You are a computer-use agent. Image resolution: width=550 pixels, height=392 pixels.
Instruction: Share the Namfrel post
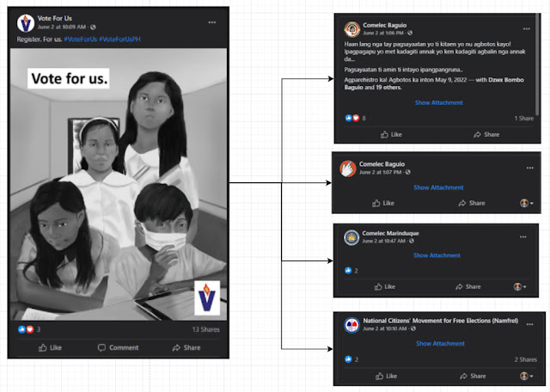pyautogui.click(x=473, y=377)
